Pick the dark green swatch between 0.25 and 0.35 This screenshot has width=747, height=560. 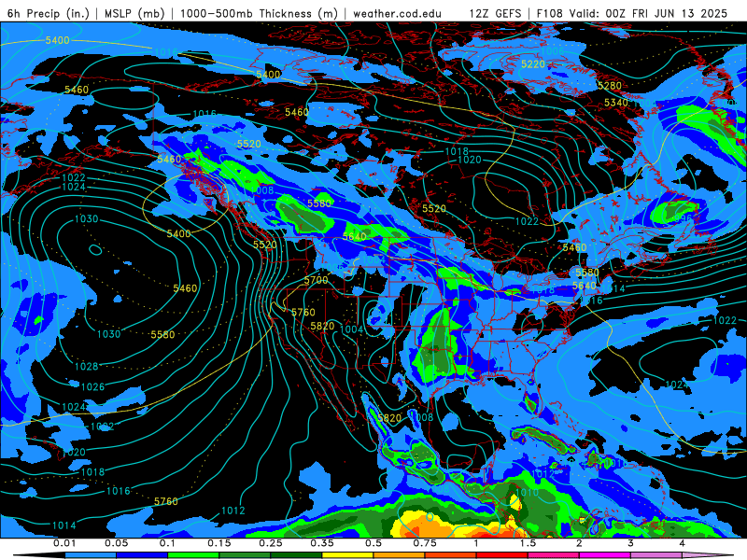[x=296, y=555]
